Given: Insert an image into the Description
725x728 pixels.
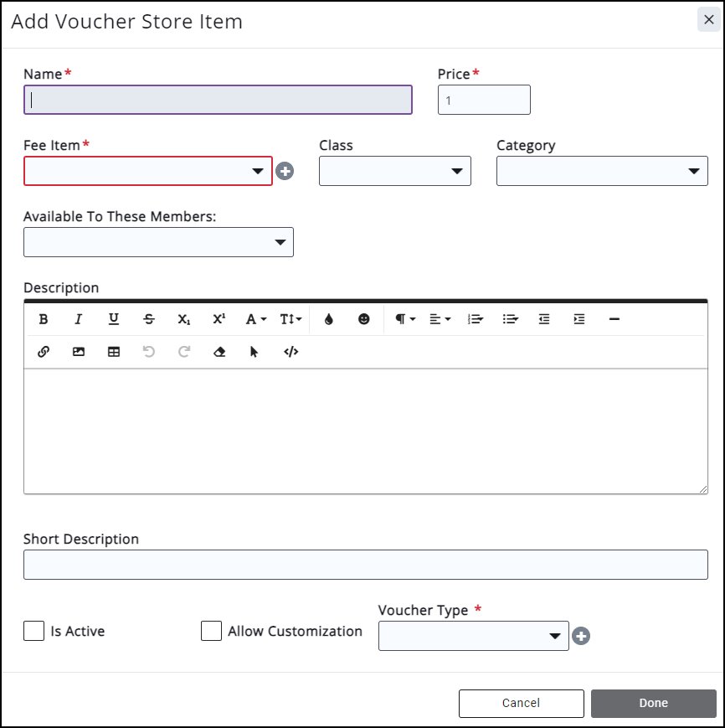Looking at the screenshot, I should pos(79,352).
